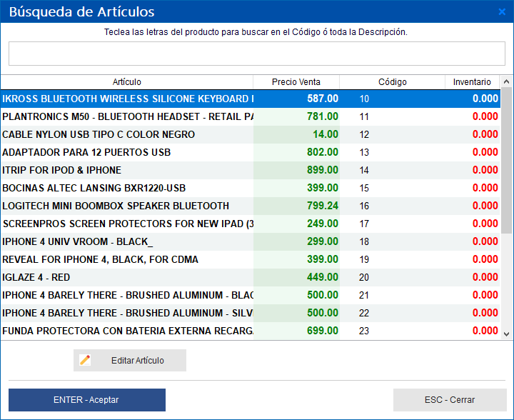Click price 587.00
Screen dimensions: 514x420
(x=323, y=99)
